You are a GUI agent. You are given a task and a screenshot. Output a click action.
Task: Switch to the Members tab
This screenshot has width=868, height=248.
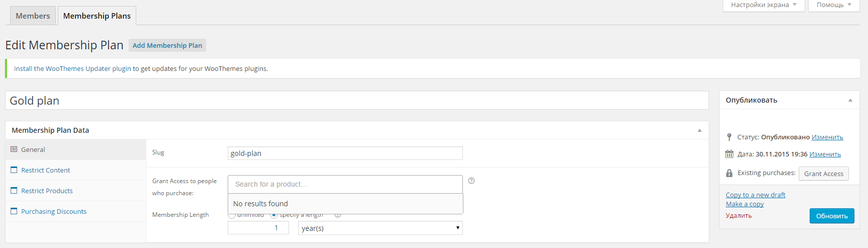pos(33,16)
